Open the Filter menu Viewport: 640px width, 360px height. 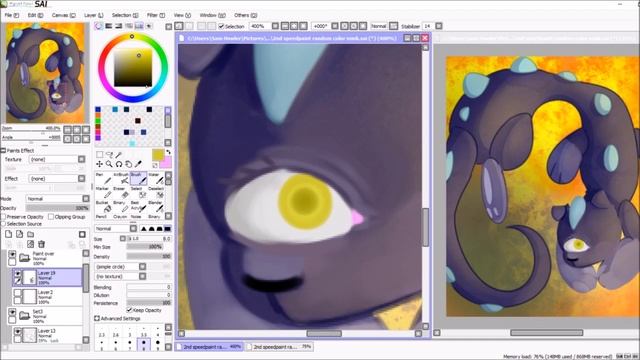(156, 15)
